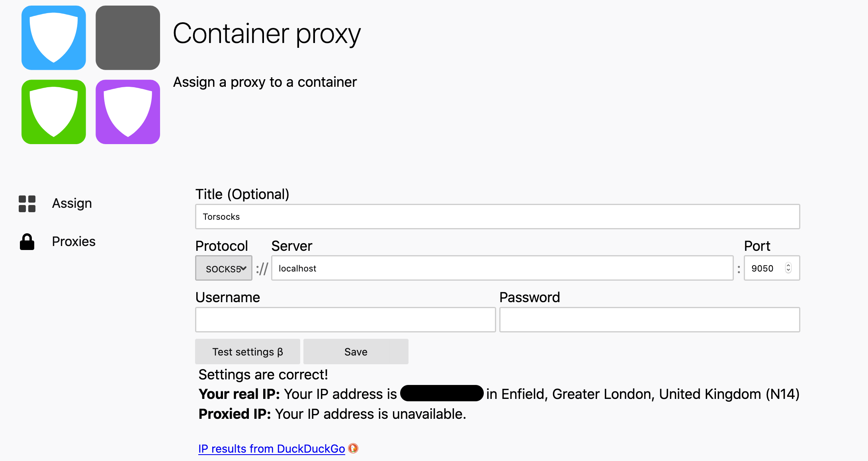The height and width of the screenshot is (461, 868).
Task: Click the Proxies padlock icon
Action: coord(27,242)
